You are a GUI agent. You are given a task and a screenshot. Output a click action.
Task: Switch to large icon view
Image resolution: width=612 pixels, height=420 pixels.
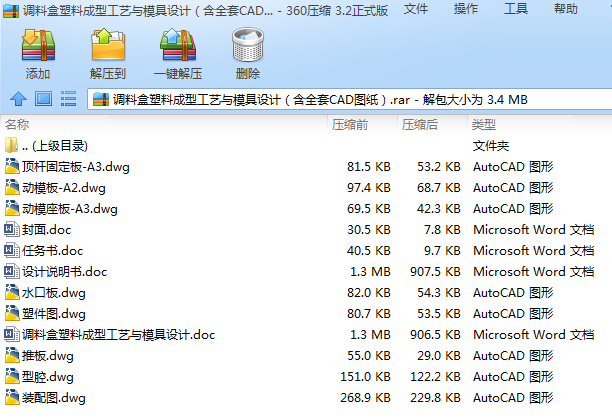(43, 99)
